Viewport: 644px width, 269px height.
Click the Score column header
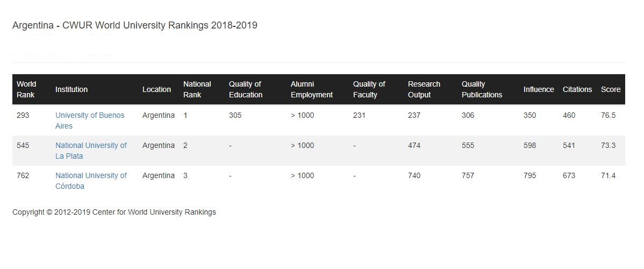611,89
